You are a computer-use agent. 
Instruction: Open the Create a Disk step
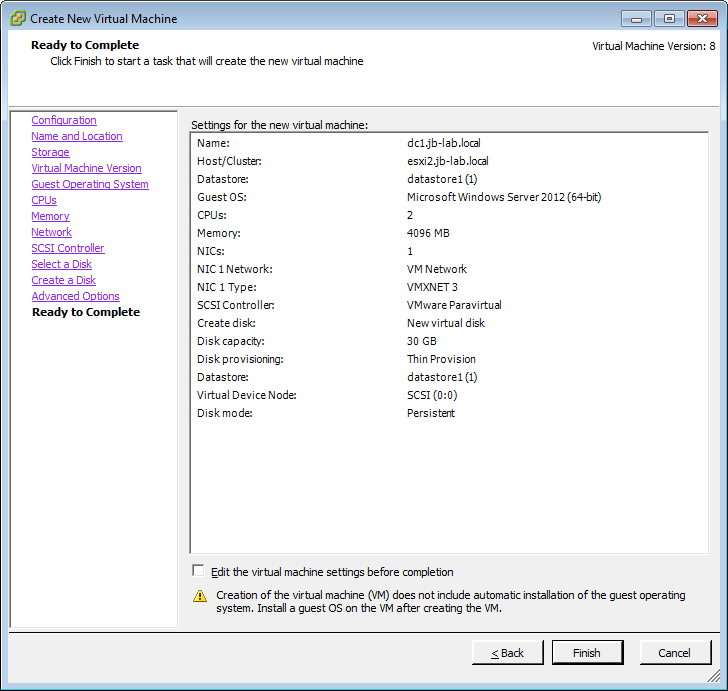click(63, 280)
